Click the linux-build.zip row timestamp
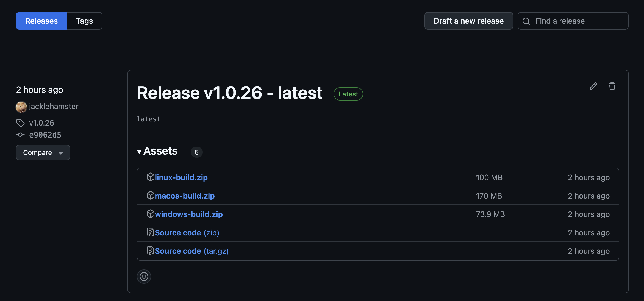 pyautogui.click(x=589, y=177)
